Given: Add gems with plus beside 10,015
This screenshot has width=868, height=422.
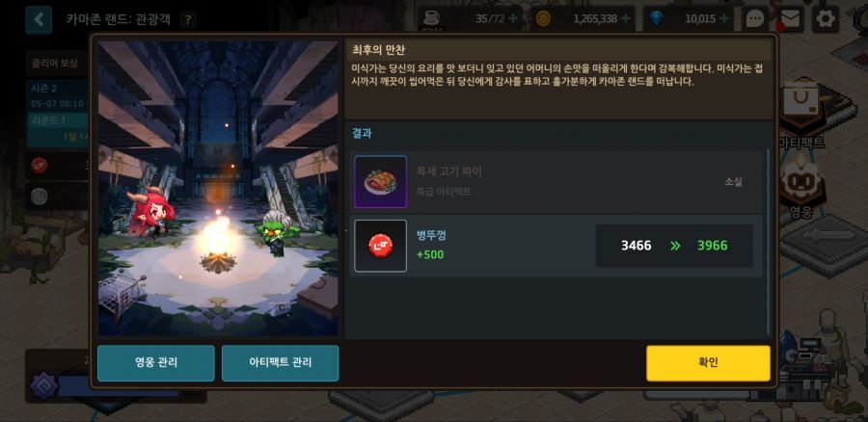Looking at the screenshot, I should (x=724, y=19).
